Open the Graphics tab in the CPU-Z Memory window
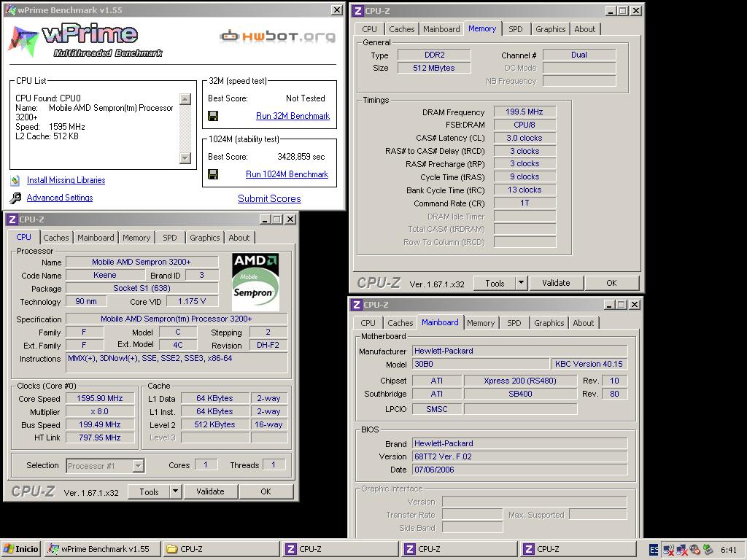Screen dimensions: 747x560 pos(550,29)
